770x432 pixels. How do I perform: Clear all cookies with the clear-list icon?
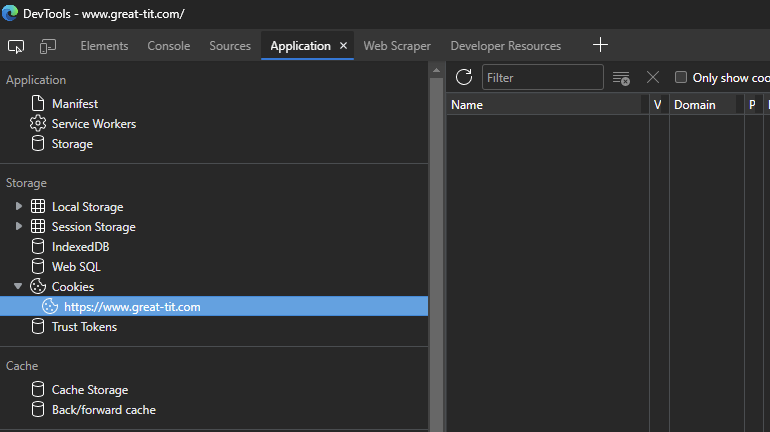[621, 78]
